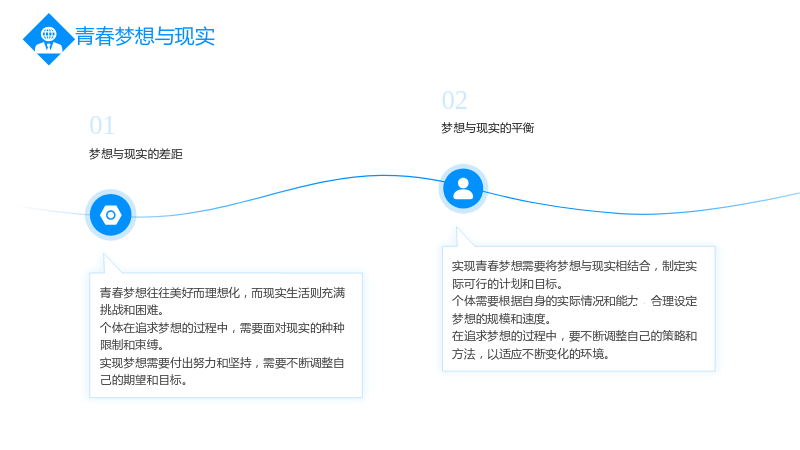Viewport: 800px width, 450px height.
Task: Click the sentence starting 在追求梦想的过程中
Action: tap(574, 345)
